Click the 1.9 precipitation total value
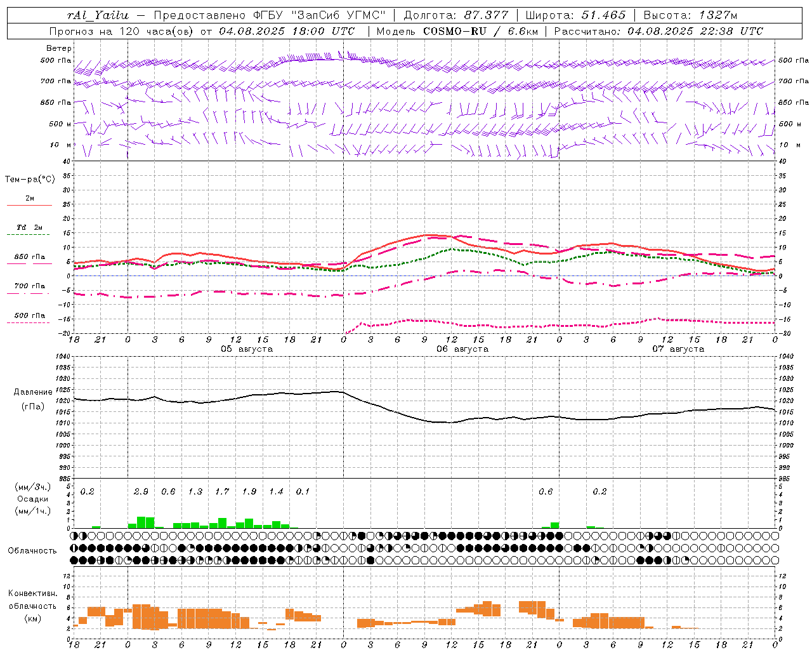The height and width of the screenshot is (650, 812). coord(249,491)
